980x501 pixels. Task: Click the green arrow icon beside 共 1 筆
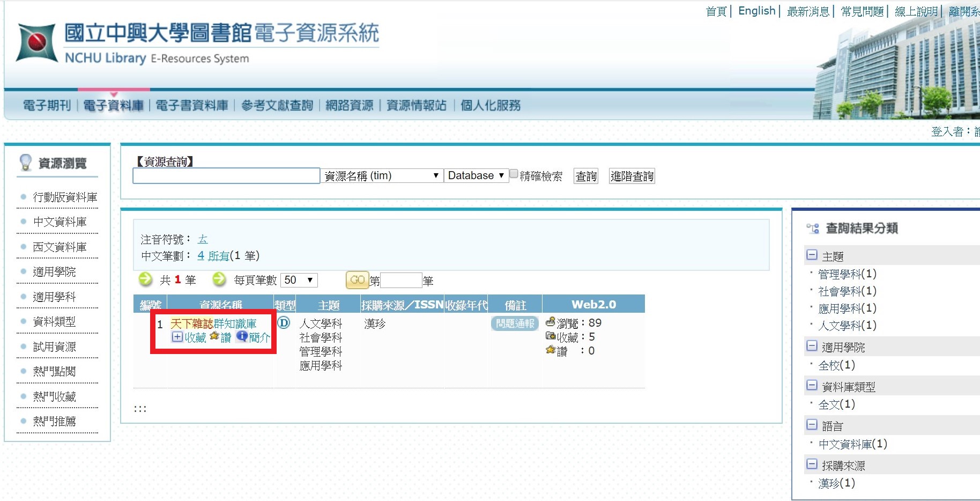click(x=145, y=279)
